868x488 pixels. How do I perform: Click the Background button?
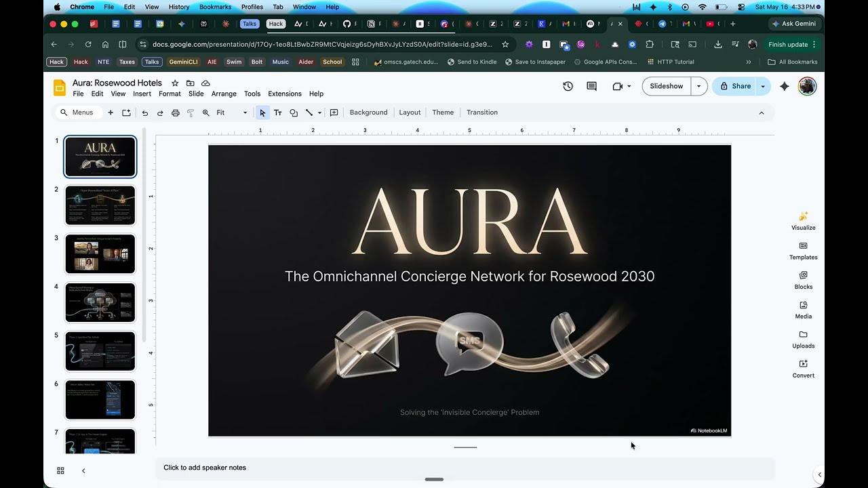point(368,113)
